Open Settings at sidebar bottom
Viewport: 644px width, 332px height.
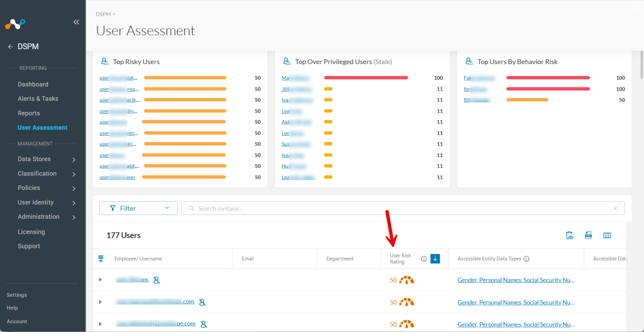point(17,295)
